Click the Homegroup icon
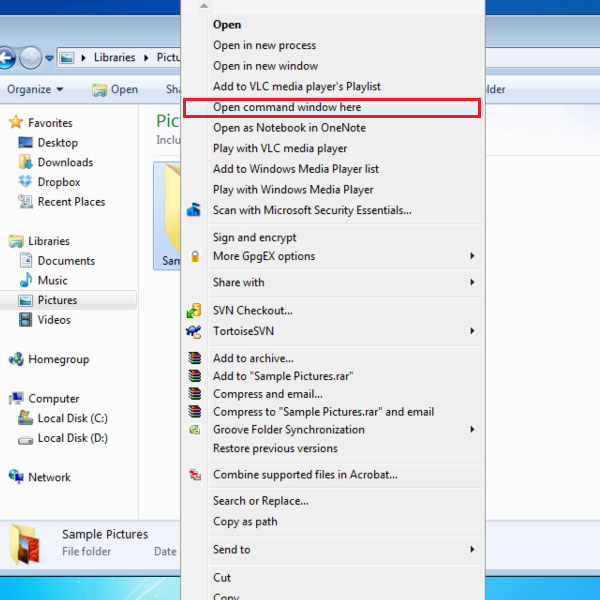 [x=16, y=359]
